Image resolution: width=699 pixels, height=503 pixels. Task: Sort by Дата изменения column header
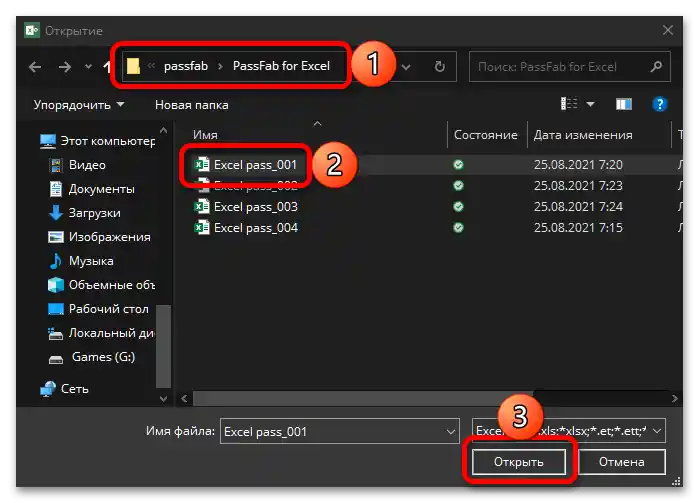[583, 135]
